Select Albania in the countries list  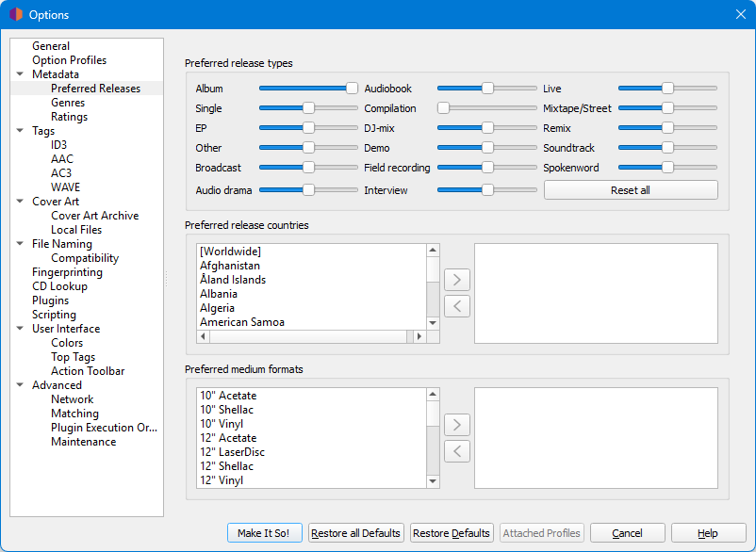point(219,294)
